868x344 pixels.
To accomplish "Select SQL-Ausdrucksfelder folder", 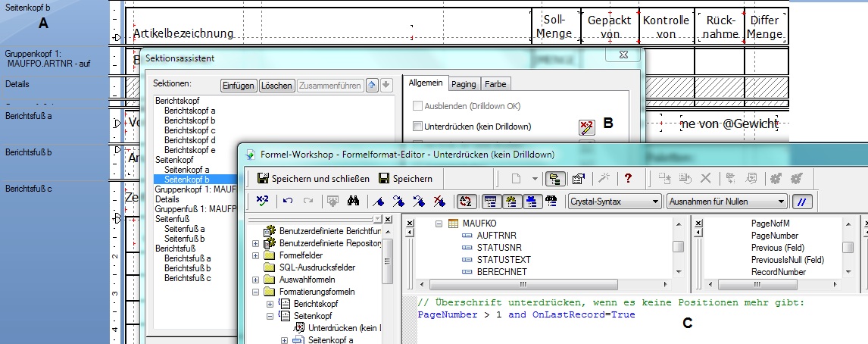I will [x=317, y=267].
